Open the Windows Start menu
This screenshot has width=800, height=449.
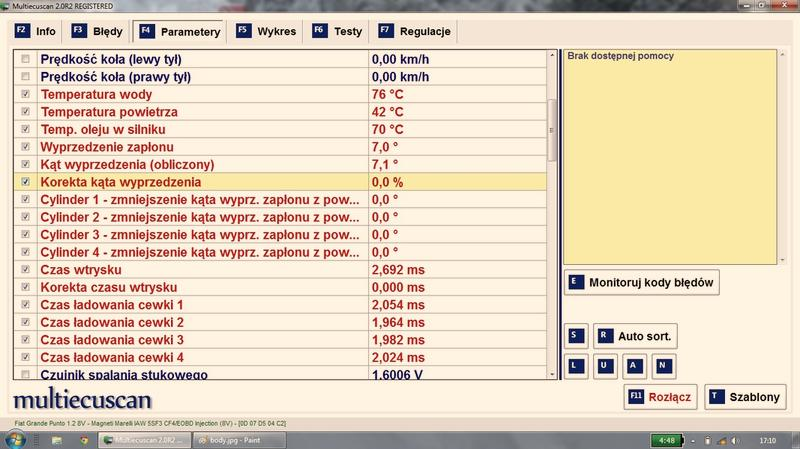coord(15,440)
